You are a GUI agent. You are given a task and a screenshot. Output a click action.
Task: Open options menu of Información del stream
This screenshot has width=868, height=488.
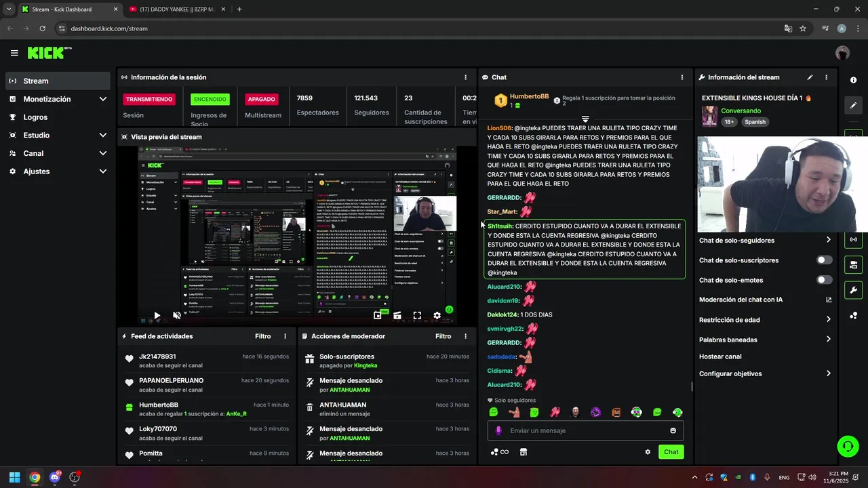point(826,77)
